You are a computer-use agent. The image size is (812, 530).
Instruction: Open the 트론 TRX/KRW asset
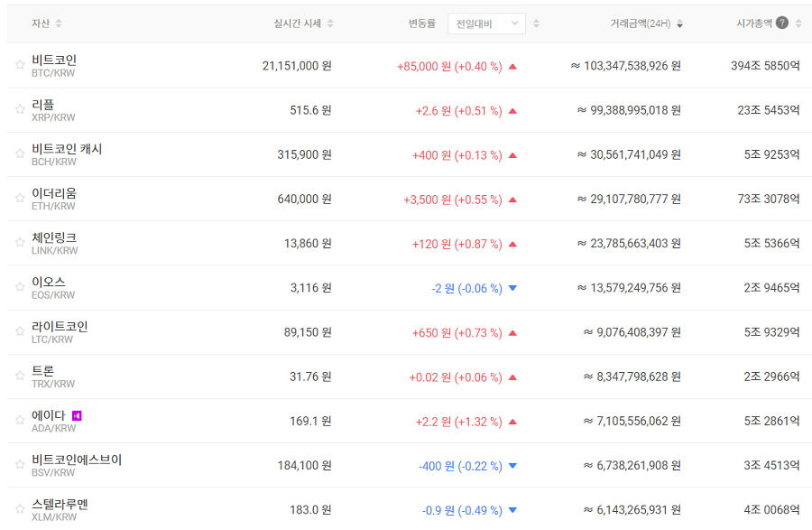pos(53,377)
